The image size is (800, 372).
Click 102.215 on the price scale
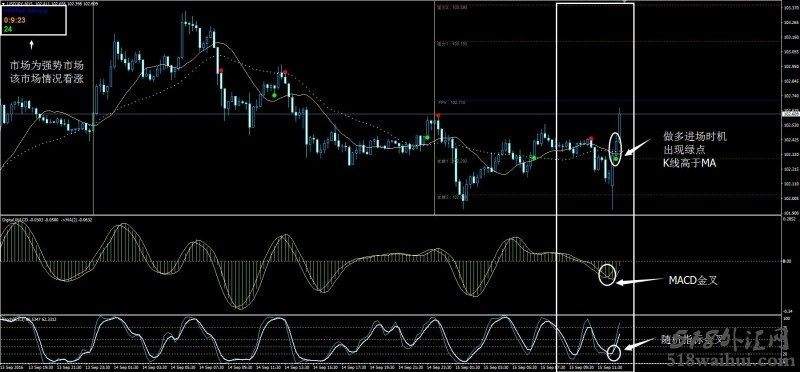coord(790,169)
